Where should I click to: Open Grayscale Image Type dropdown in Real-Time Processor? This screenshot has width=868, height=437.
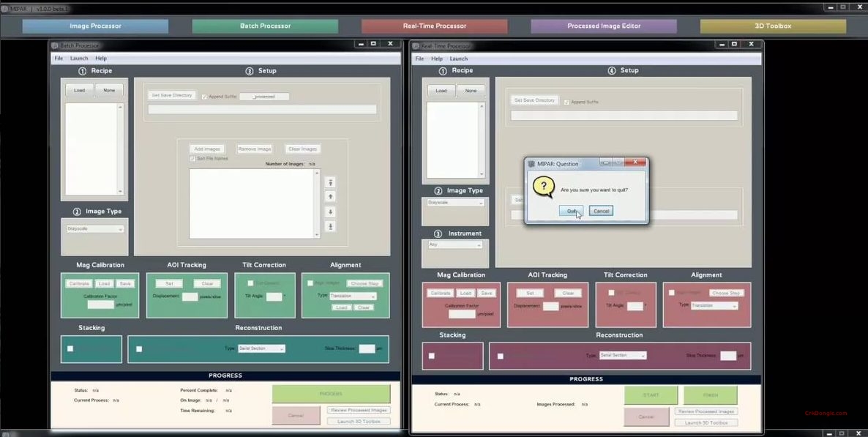[455, 203]
